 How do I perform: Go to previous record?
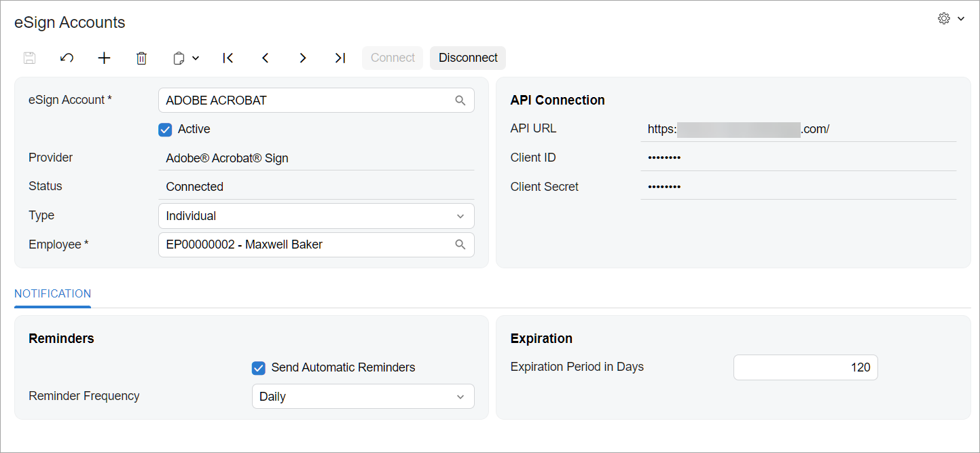click(x=266, y=58)
